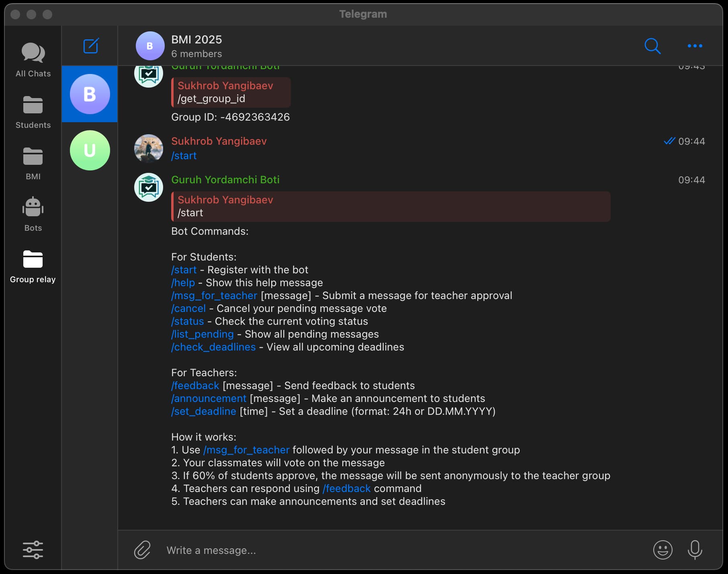Click Sukhrob Yangibaev's red sender name at 09:44
728x574 pixels.
point(219,141)
